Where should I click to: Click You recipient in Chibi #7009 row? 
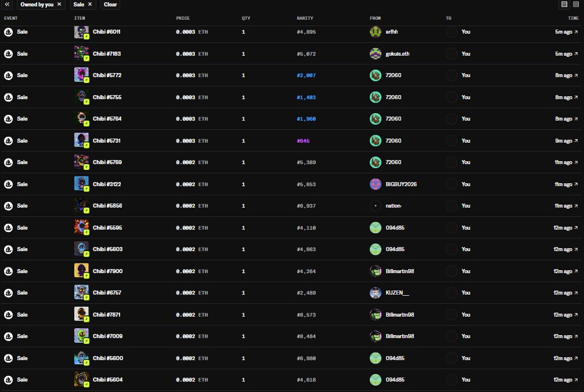(x=466, y=336)
